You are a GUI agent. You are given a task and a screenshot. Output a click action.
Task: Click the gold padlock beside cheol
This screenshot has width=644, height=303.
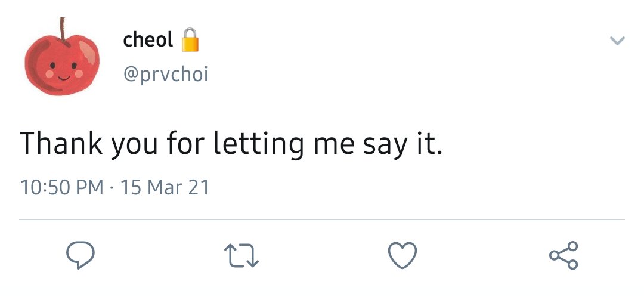[190, 40]
